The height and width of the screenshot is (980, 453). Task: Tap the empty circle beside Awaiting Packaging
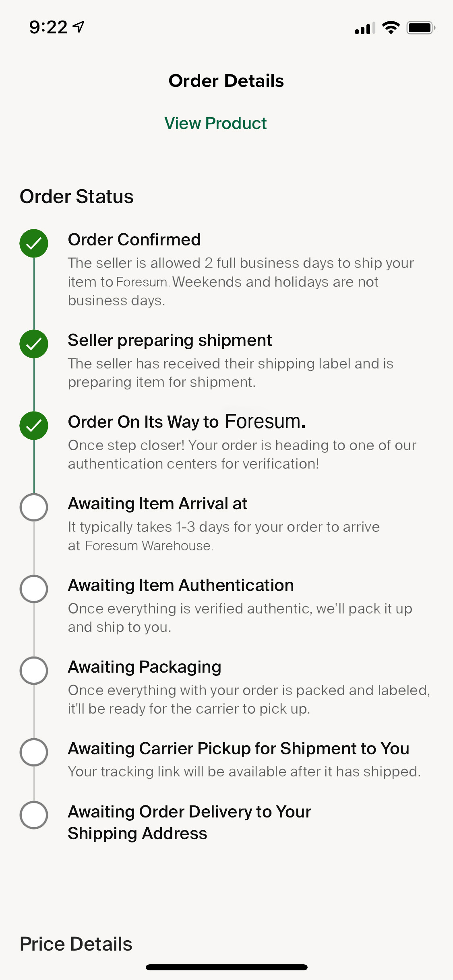(x=34, y=670)
